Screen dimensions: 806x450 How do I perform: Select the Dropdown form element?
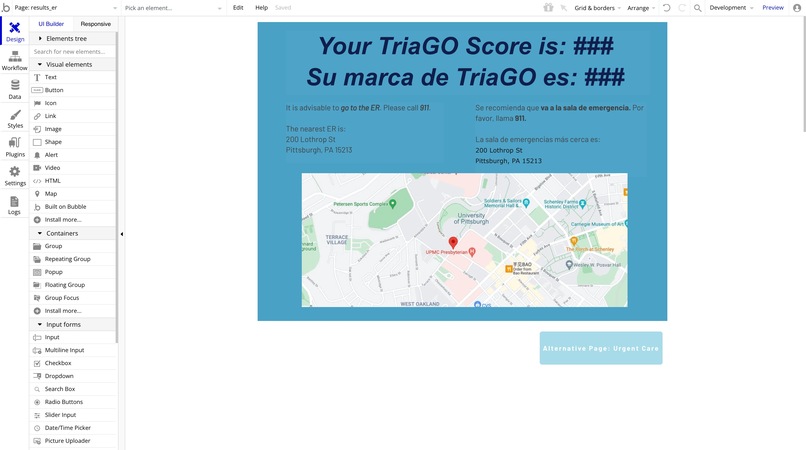click(x=73, y=376)
